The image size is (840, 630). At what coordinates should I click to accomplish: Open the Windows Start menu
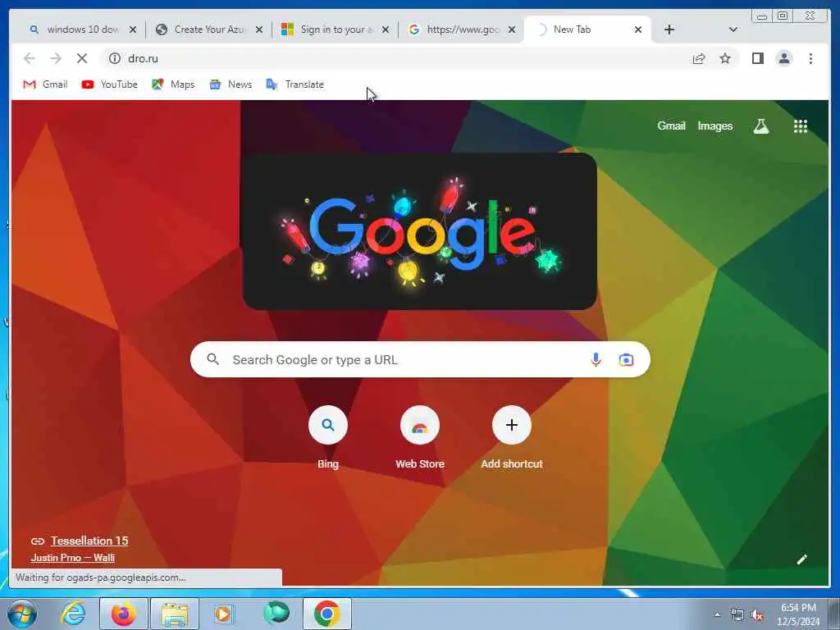point(22,614)
